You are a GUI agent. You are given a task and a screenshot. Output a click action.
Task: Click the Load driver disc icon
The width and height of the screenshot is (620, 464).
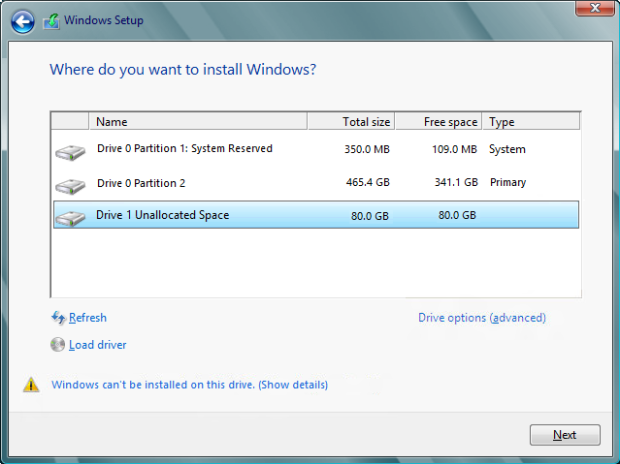pyautogui.click(x=58, y=345)
